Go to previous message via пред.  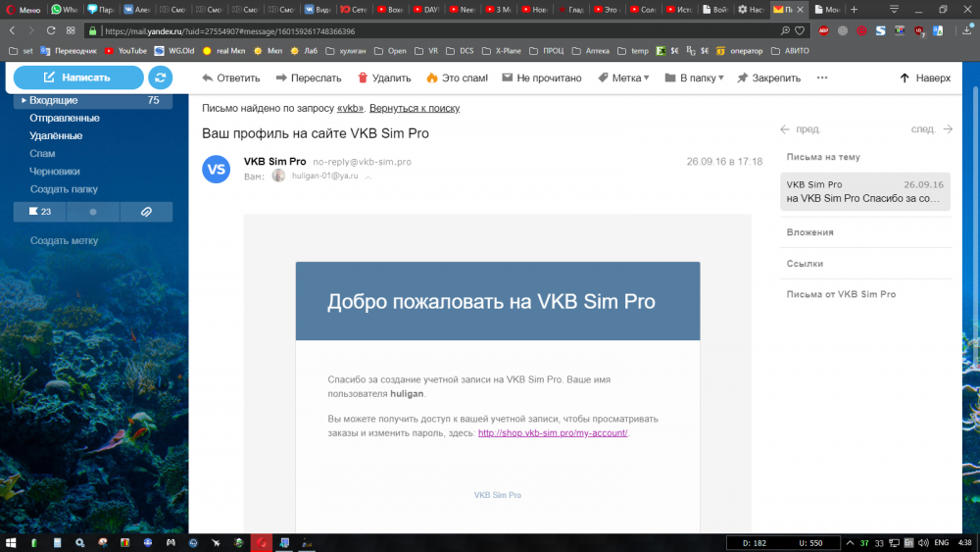[x=801, y=129]
